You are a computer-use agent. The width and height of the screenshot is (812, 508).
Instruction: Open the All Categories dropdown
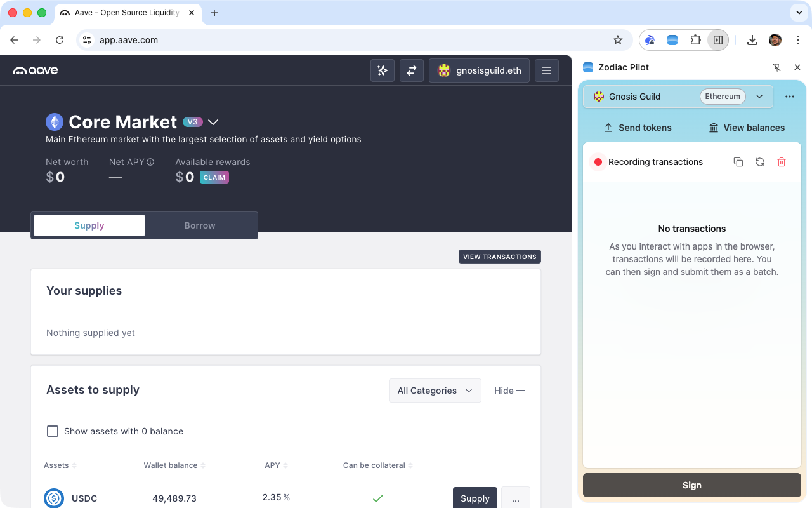(435, 391)
